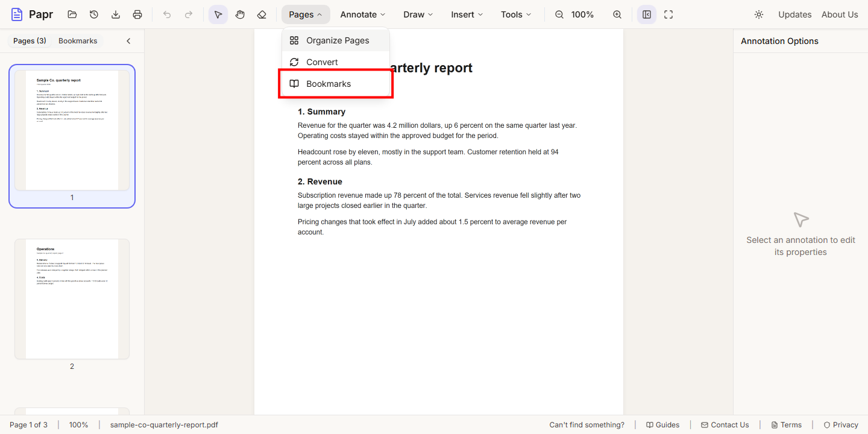868x434 pixels.
Task: Collapse the pages sidebar chevron
Action: [128, 41]
